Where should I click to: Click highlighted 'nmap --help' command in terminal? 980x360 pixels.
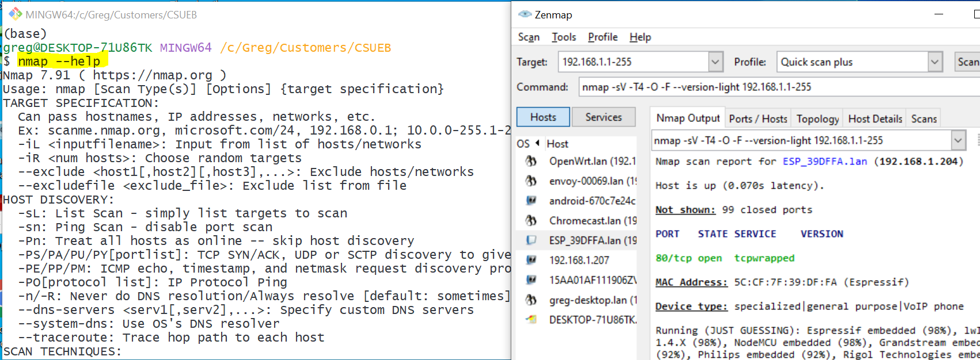point(59,61)
